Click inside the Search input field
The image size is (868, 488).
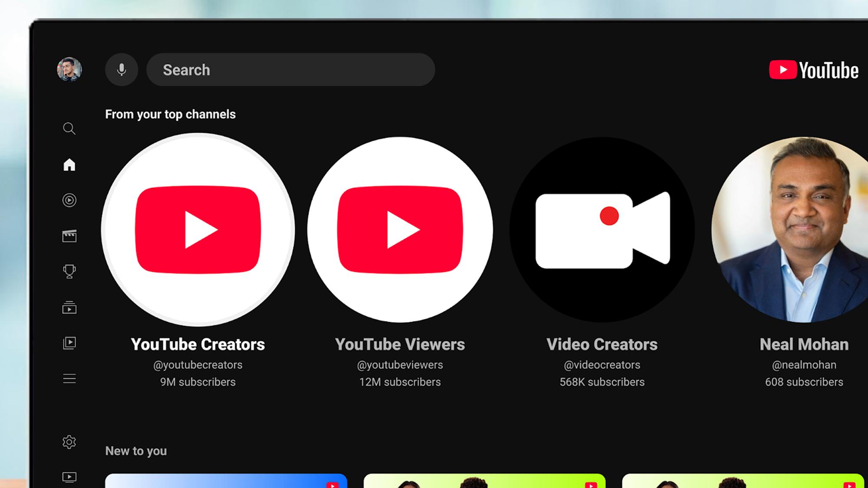click(291, 69)
